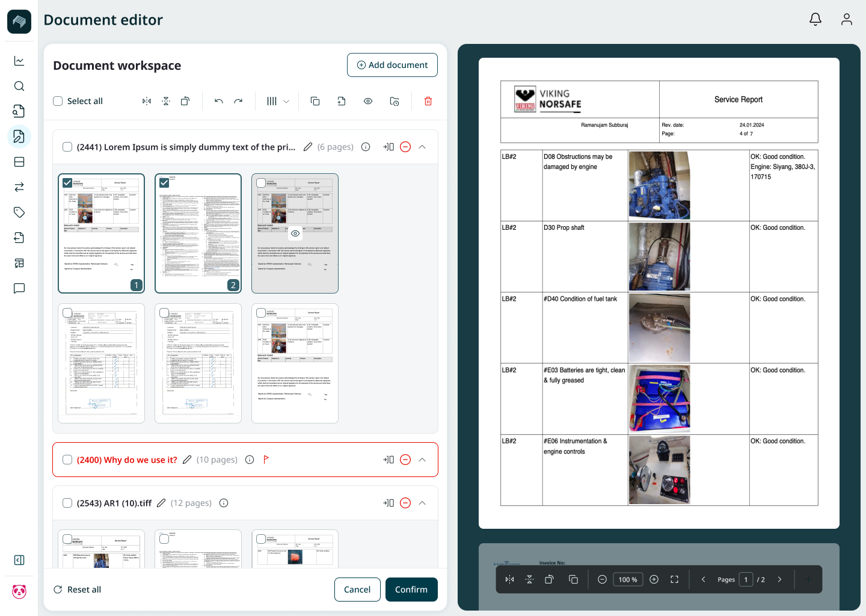This screenshot has height=616, width=866.
Task: Cancel the document edits
Action: coord(357,590)
